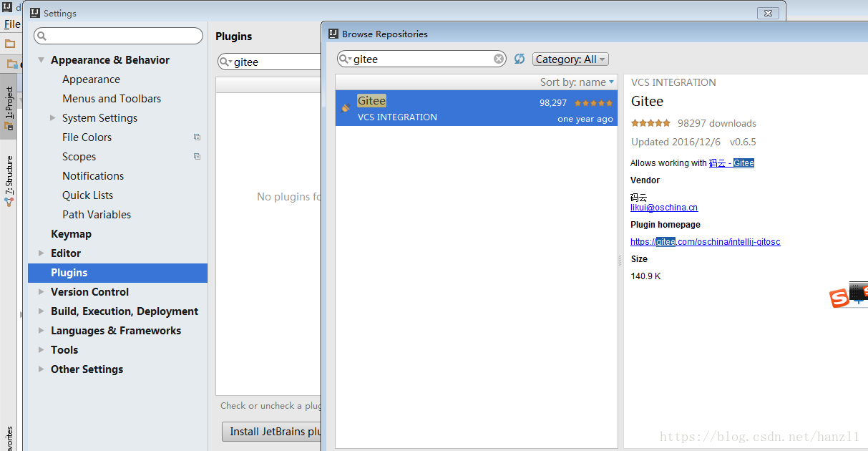Select Path Variables settings item
Image resolution: width=868 pixels, height=451 pixels.
[97, 215]
